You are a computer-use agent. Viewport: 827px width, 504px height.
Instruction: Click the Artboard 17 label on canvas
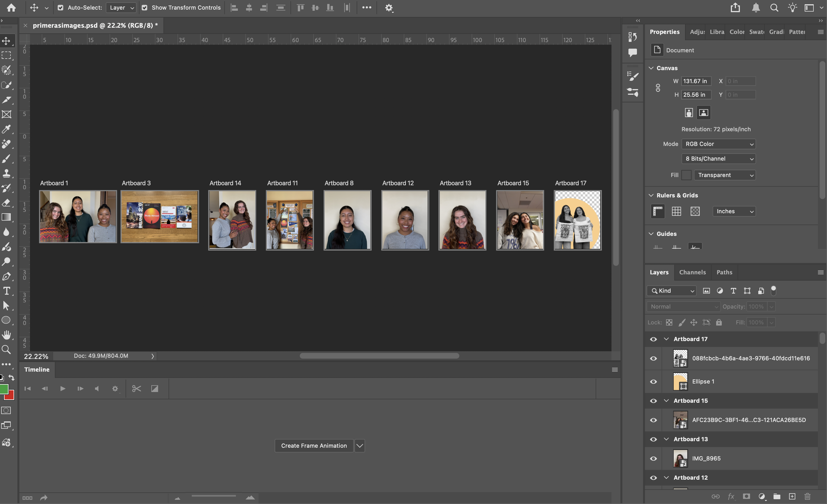pos(570,183)
